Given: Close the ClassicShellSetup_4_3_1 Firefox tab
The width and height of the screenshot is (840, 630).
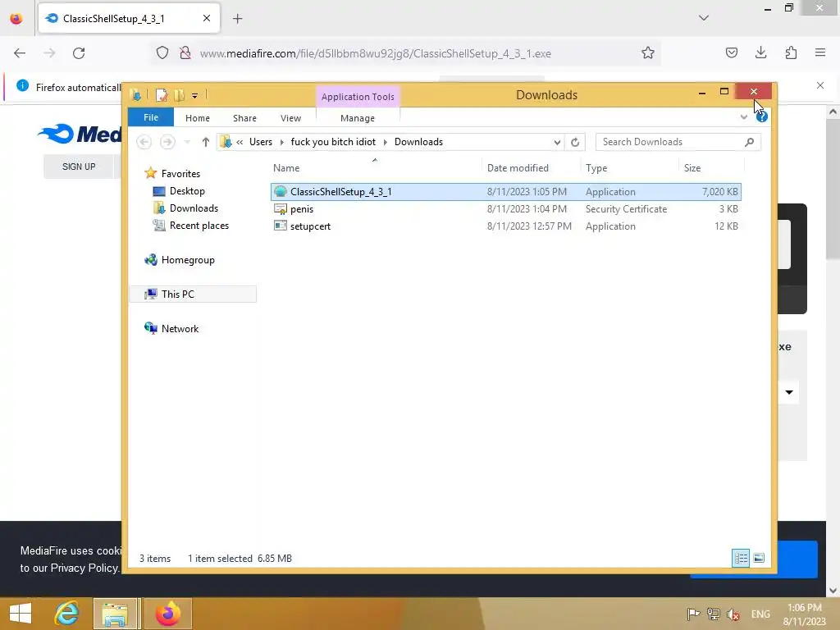Looking at the screenshot, I should [x=207, y=18].
